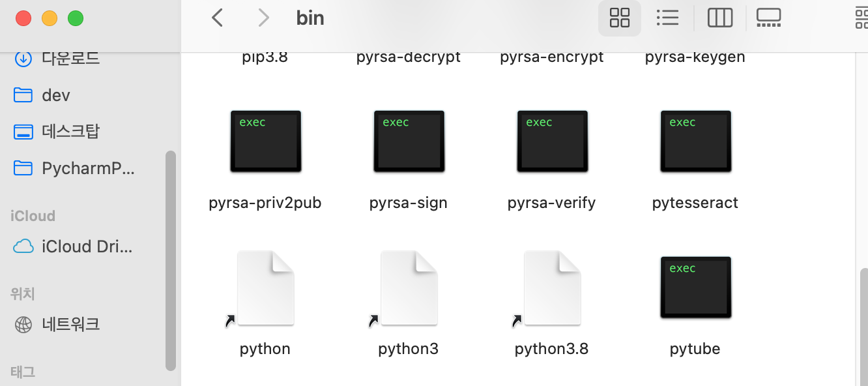This screenshot has width=868, height=386.
Task: Click the python3.8 file name label
Action: click(552, 349)
